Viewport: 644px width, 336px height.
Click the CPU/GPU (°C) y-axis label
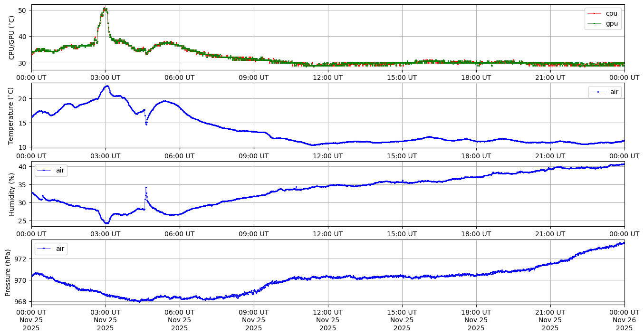click(12, 38)
